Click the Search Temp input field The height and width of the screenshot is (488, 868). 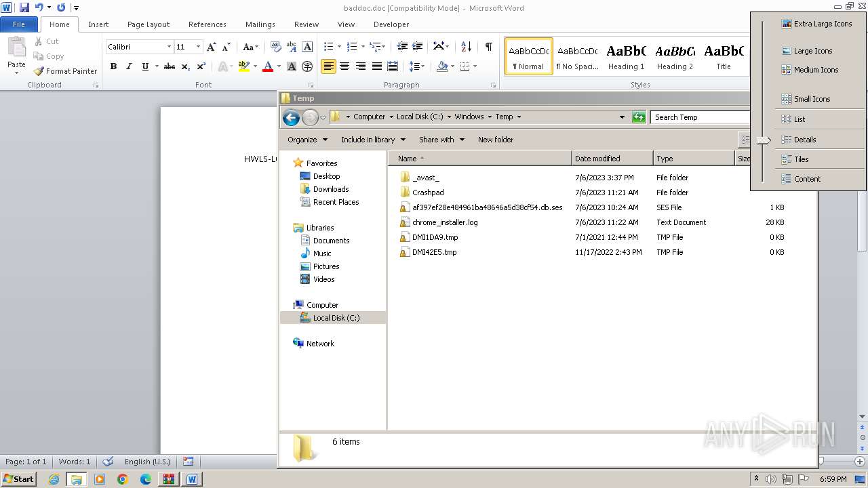(x=700, y=117)
